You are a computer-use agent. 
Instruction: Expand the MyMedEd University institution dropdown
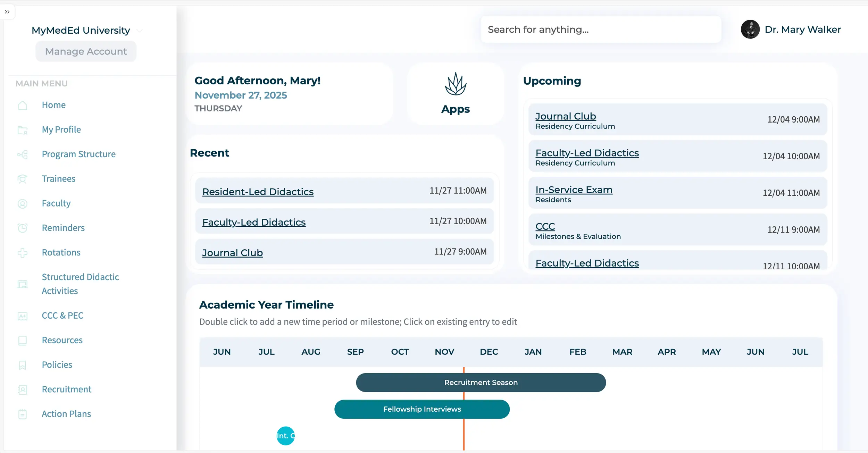[140, 31]
